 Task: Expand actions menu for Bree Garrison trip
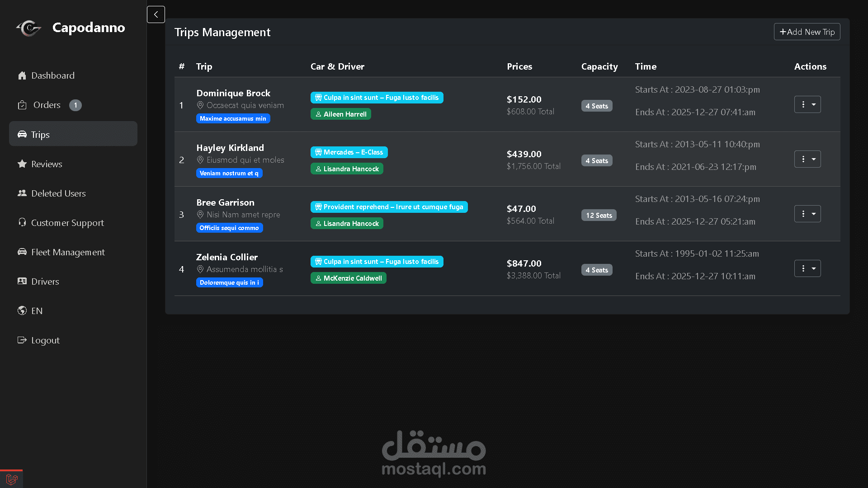click(807, 214)
